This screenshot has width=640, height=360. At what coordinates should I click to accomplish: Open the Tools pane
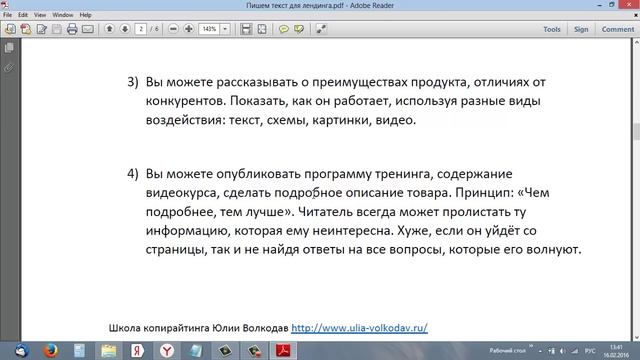(551, 29)
